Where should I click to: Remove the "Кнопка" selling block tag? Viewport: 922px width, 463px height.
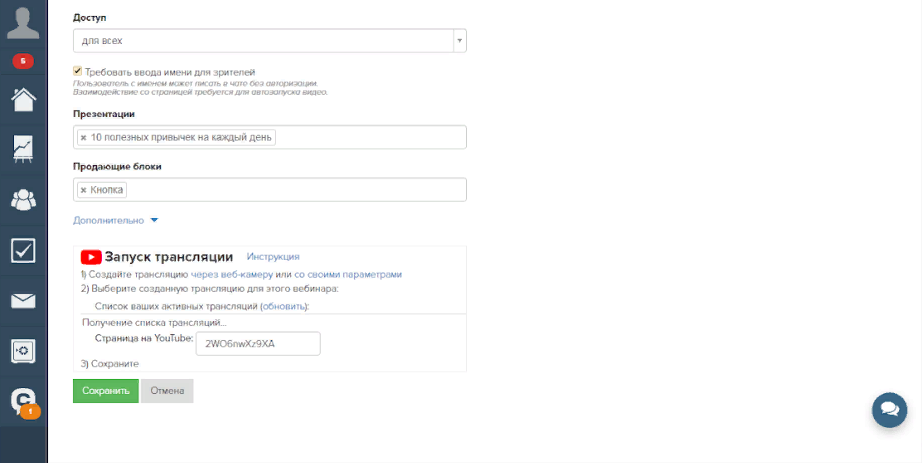pyautogui.click(x=83, y=190)
